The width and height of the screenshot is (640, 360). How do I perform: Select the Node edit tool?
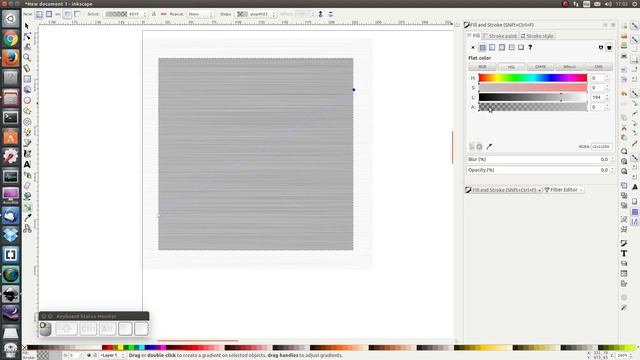point(27,36)
